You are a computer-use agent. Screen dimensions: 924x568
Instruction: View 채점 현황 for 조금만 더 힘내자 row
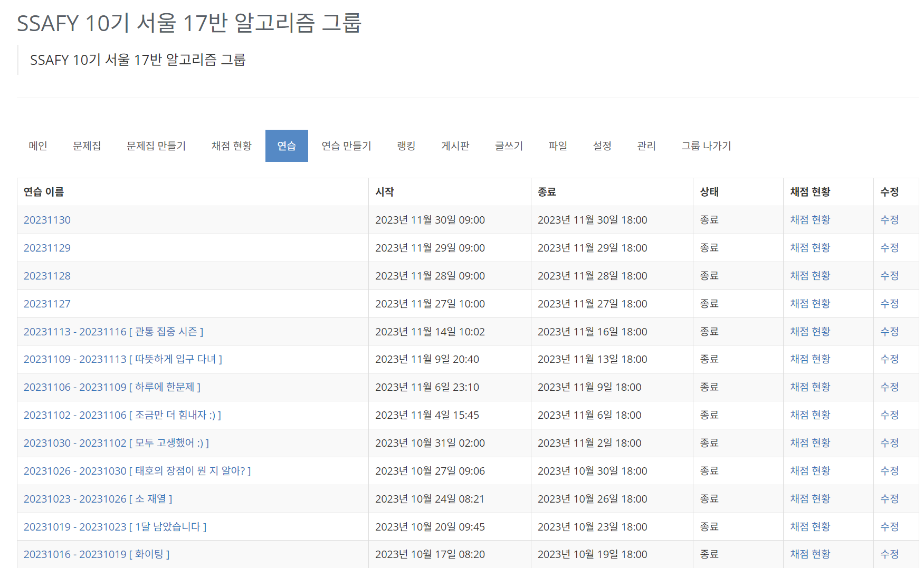click(810, 415)
